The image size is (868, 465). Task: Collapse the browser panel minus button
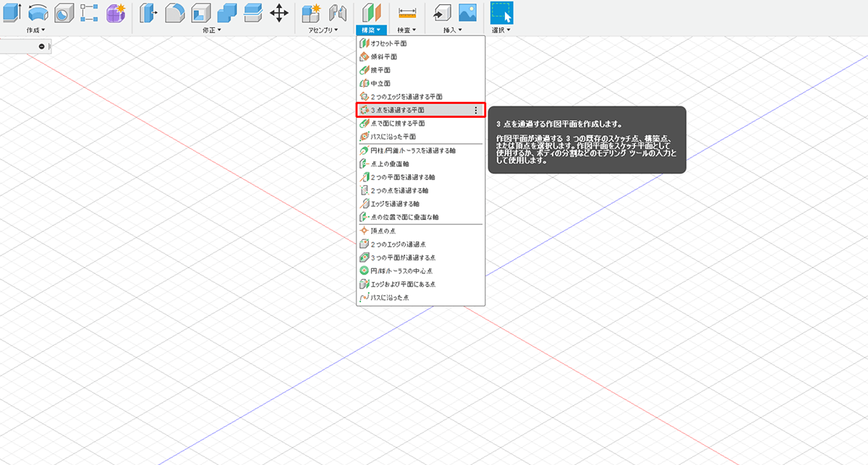(42, 46)
